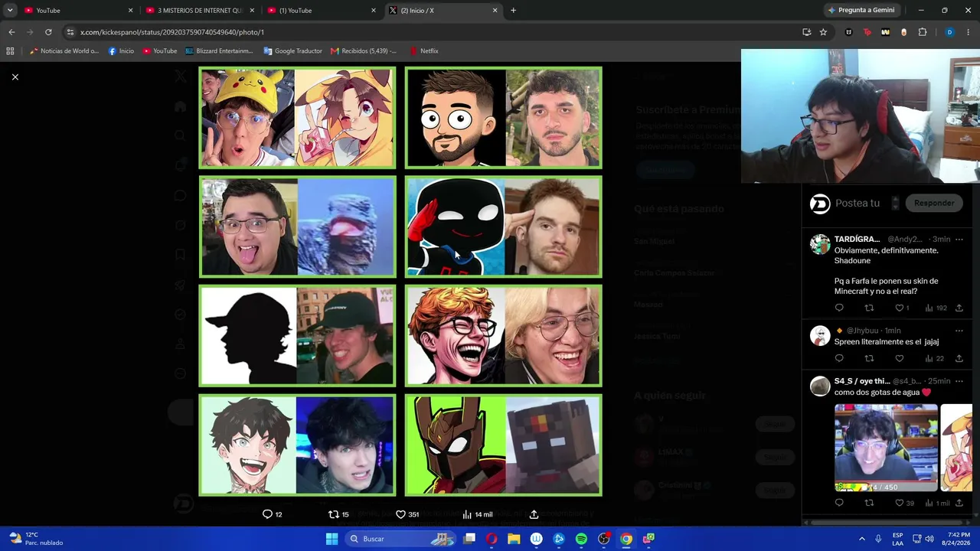
Task: Open Spotify from the taskbar
Action: click(581, 539)
